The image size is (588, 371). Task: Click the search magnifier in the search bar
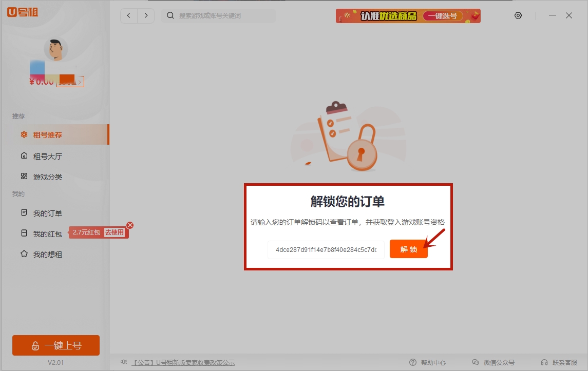(x=170, y=15)
